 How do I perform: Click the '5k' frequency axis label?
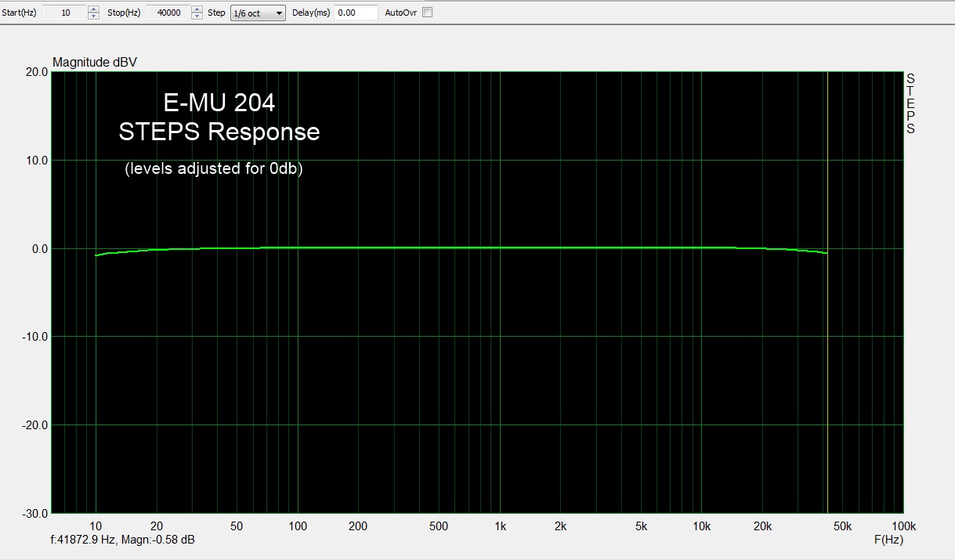pyautogui.click(x=641, y=526)
